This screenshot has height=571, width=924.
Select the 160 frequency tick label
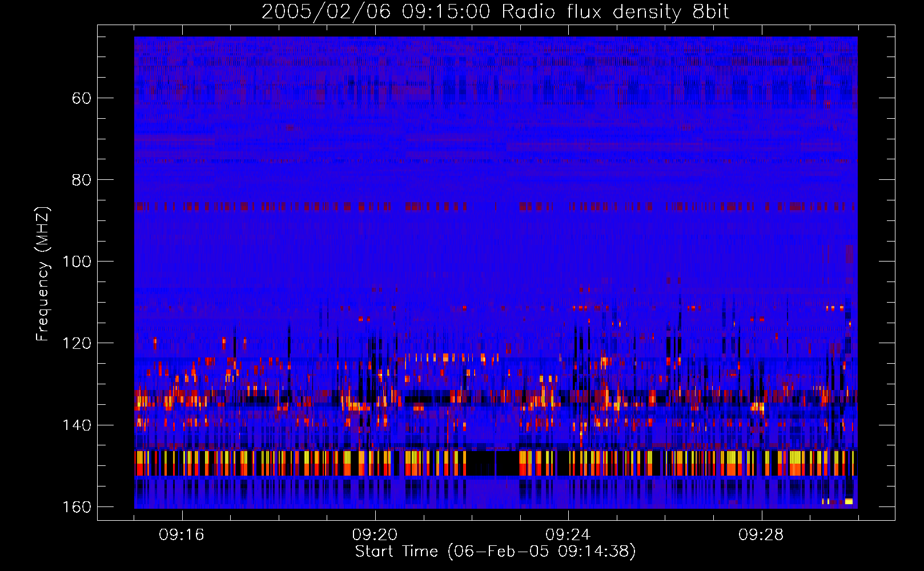pyautogui.click(x=76, y=507)
